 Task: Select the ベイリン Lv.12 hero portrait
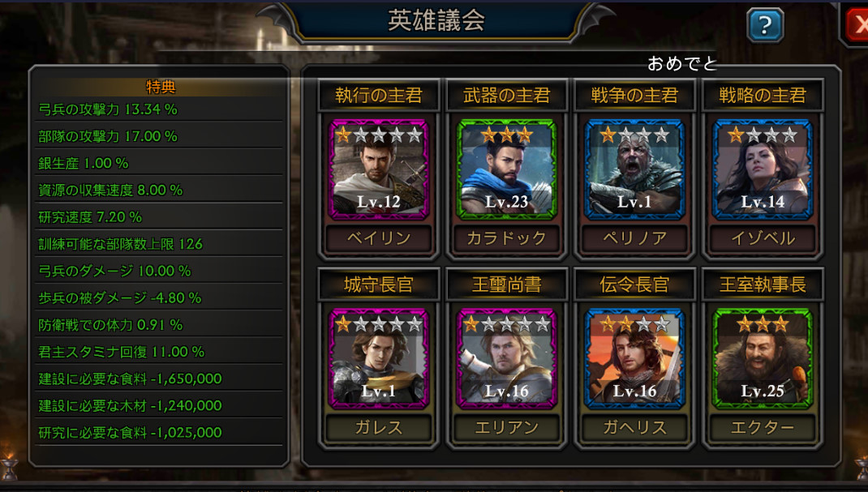point(379,169)
